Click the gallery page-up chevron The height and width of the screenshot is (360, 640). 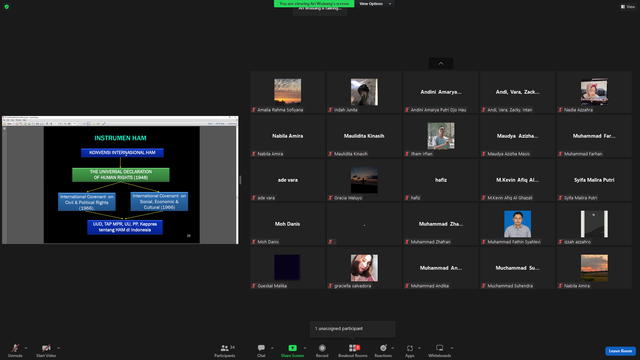(441, 63)
